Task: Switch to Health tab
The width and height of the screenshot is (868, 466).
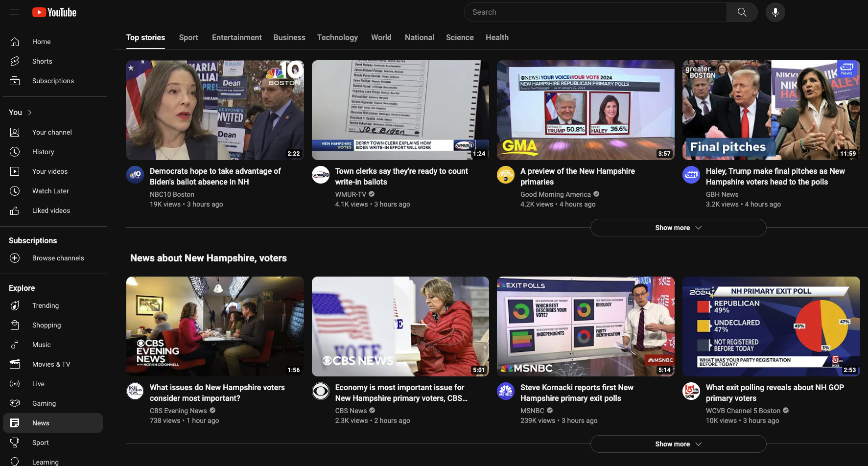Action: point(497,38)
